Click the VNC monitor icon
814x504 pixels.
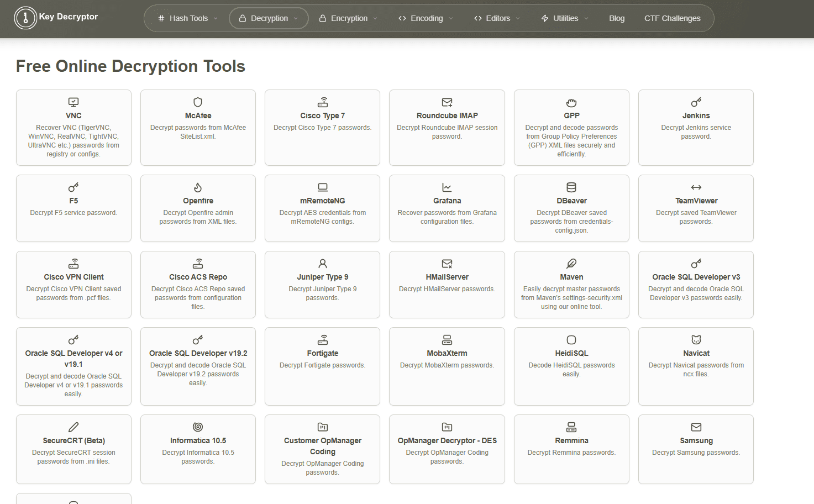coord(73,102)
